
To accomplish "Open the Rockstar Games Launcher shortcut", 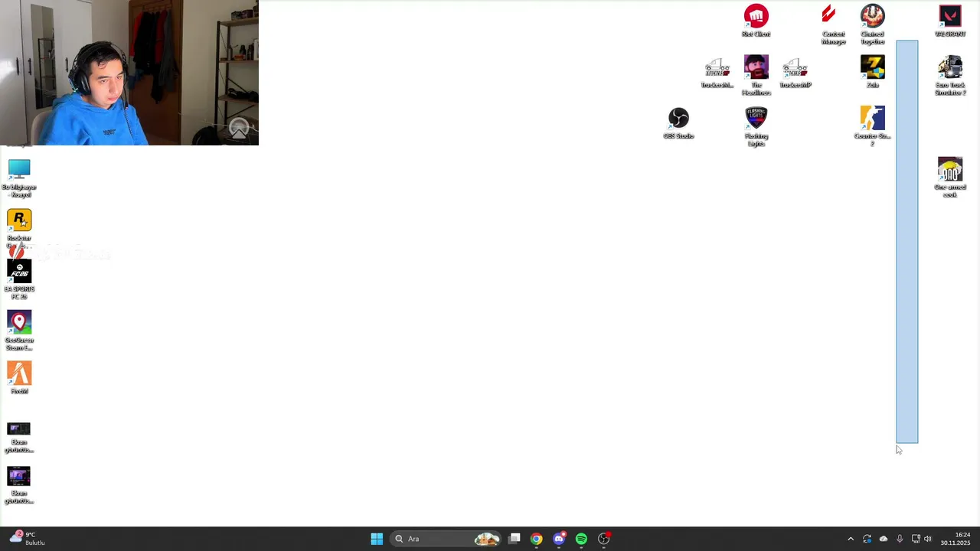I will click(x=19, y=228).
